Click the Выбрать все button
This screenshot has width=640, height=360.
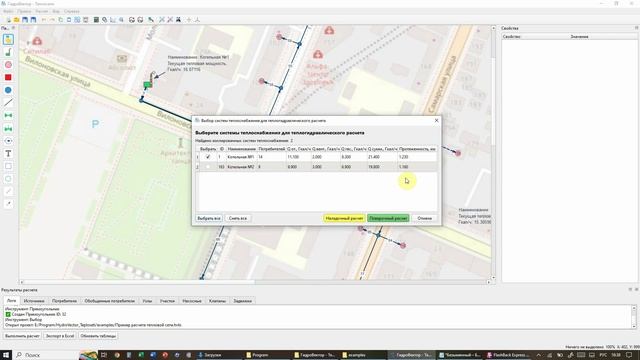coord(209,218)
